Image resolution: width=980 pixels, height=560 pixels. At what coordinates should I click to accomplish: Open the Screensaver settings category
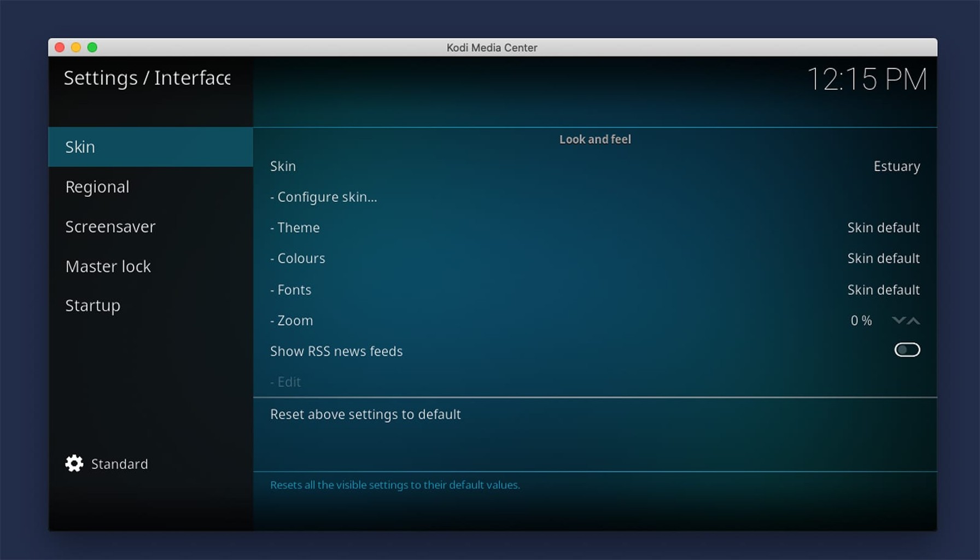[150, 226]
